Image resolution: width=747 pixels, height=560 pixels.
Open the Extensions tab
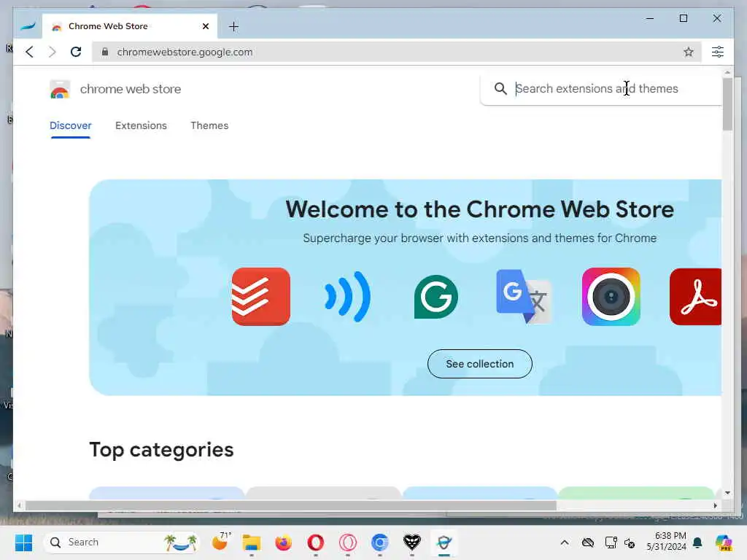[141, 125]
